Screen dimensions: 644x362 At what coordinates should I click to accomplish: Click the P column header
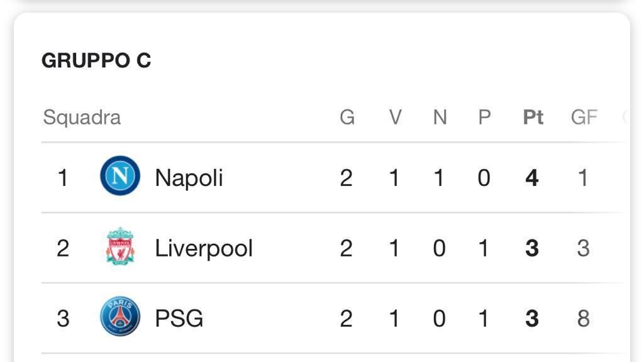tap(484, 118)
